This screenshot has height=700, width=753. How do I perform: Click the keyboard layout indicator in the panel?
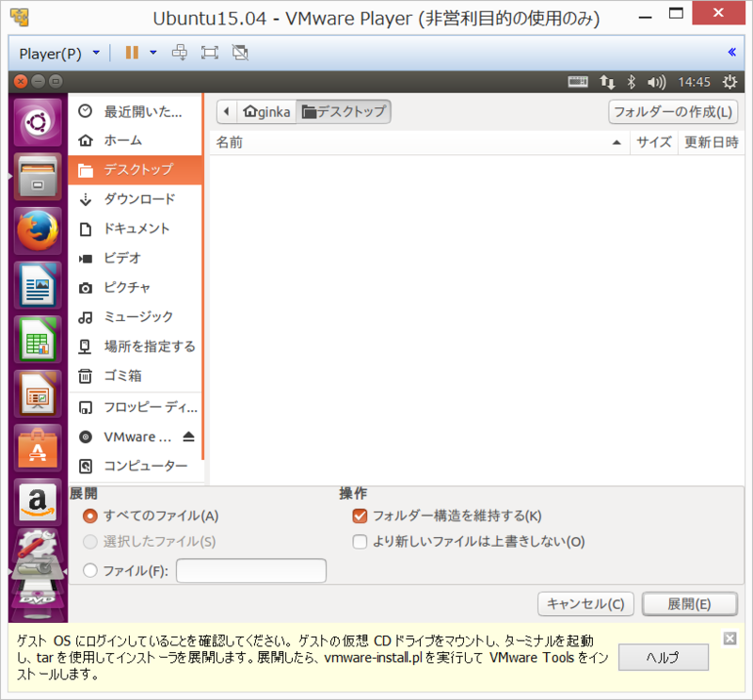pyautogui.click(x=578, y=82)
